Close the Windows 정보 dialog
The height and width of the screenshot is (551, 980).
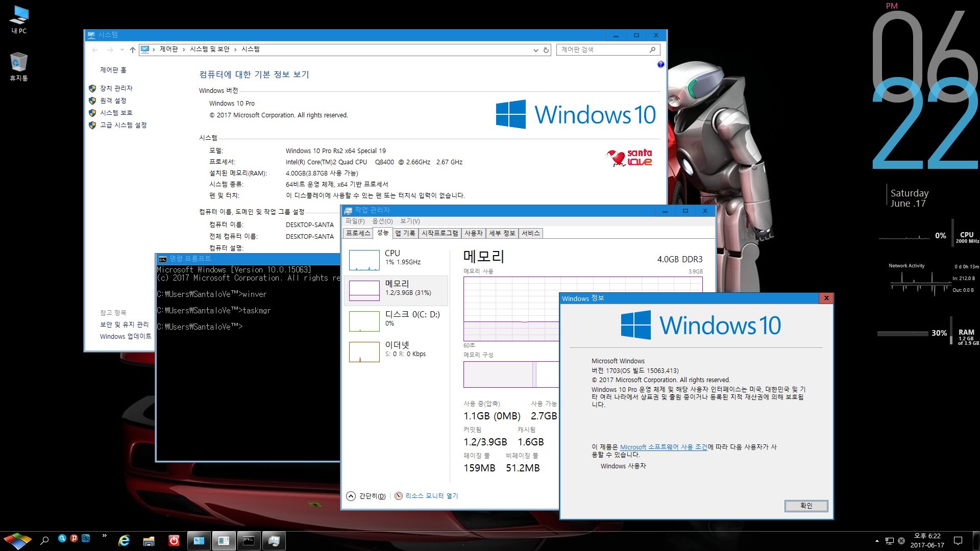click(x=826, y=298)
